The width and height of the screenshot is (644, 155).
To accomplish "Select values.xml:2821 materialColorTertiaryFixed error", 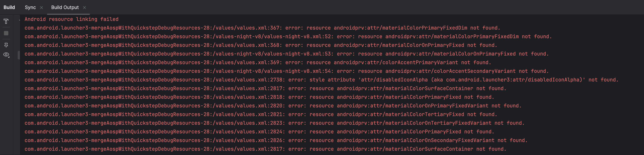I will pos(261,115).
